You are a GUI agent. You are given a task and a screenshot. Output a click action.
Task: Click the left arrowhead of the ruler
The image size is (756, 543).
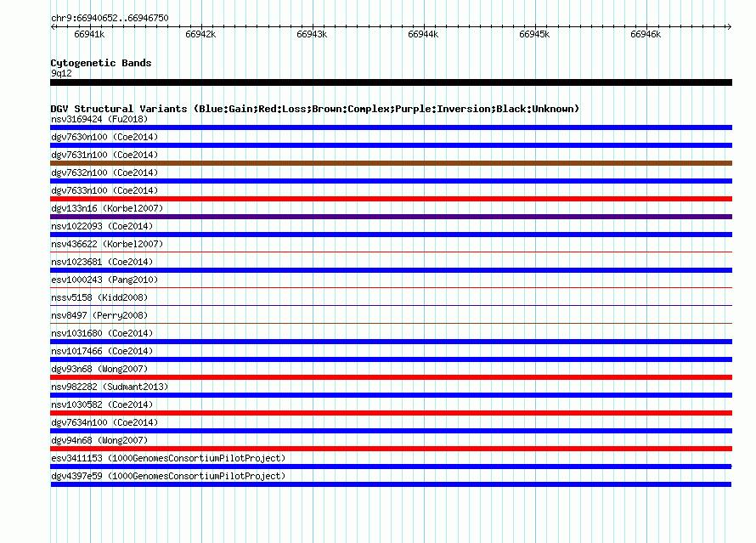pyautogui.click(x=53, y=26)
